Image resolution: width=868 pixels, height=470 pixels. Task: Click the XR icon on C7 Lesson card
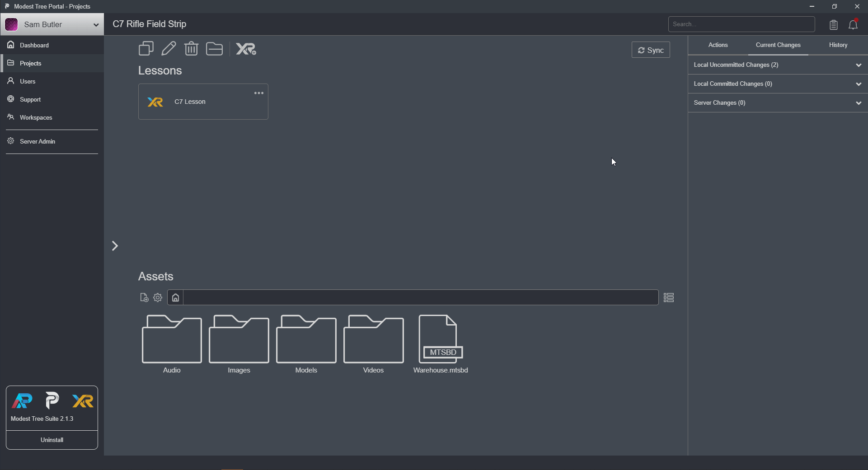(x=155, y=102)
